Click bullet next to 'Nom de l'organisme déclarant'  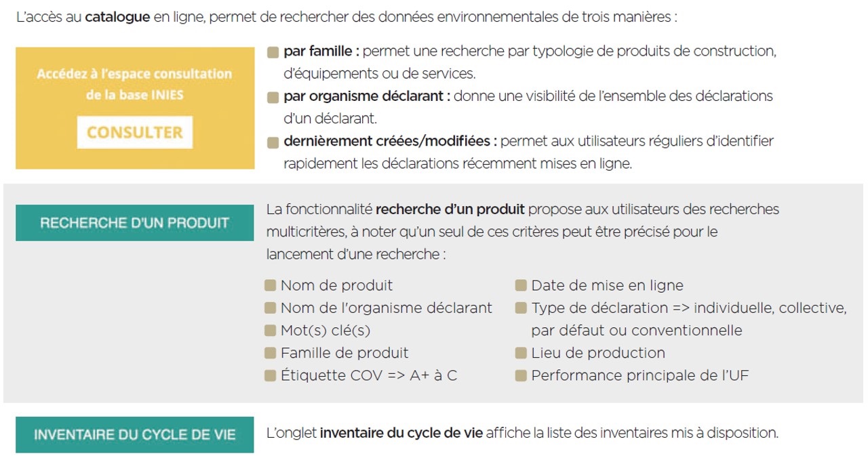pos(271,308)
